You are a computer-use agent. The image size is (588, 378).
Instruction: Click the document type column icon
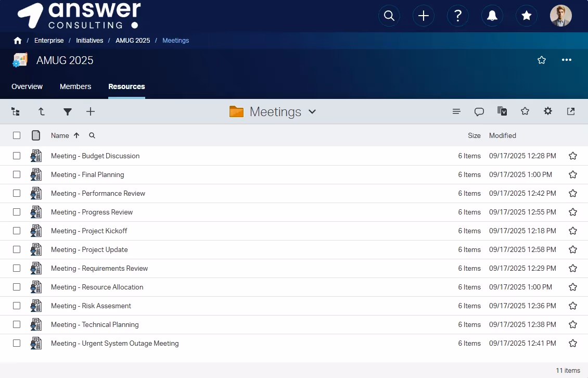[35, 135]
